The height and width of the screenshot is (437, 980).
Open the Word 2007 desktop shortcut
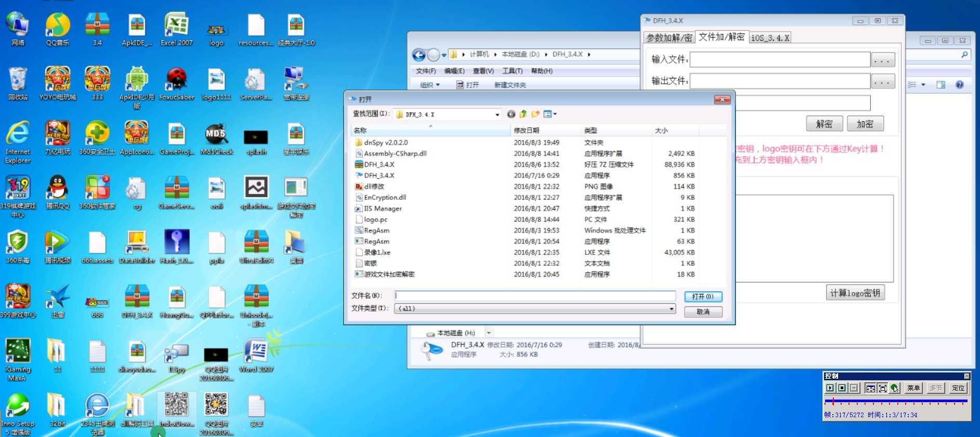pos(256,355)
